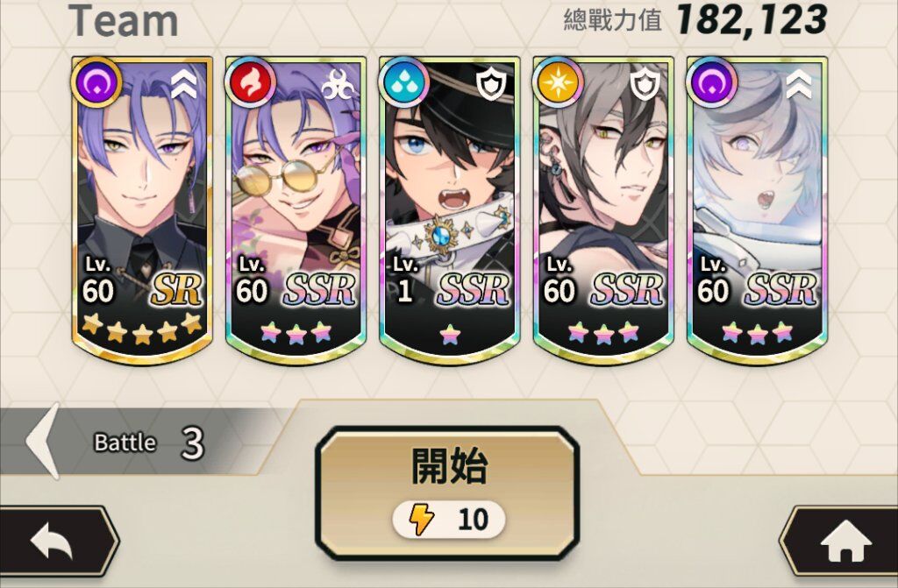The width and height of the screenshot is (898, 588).
Task: Click the yellow light star element icon
Action: coord(558,81)
